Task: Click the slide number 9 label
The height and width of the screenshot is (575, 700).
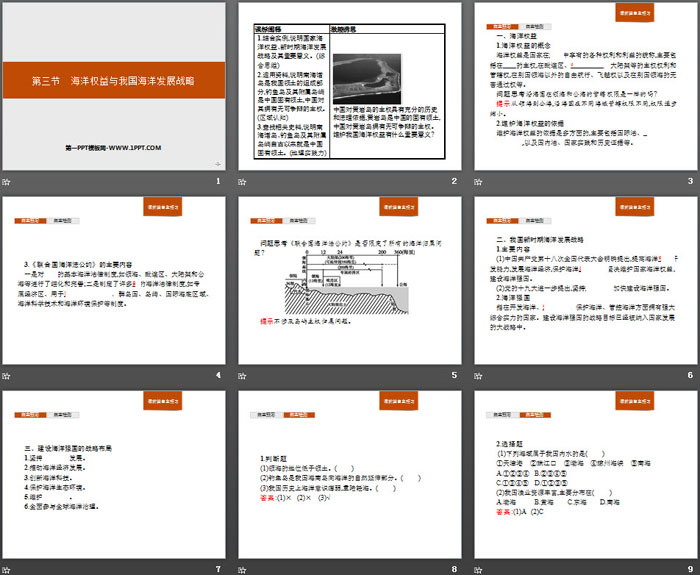Action: tap(690, 570)
